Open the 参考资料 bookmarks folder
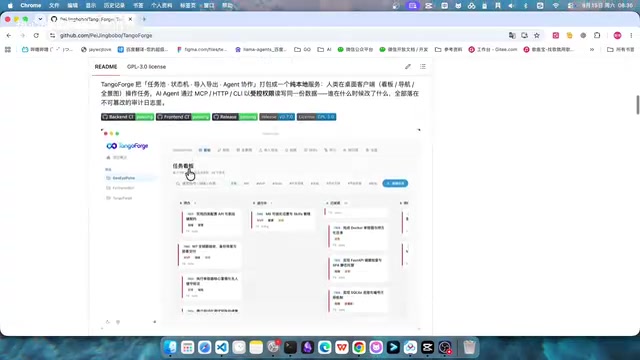Screen dimensions: 640x360 tap(449, 49)
